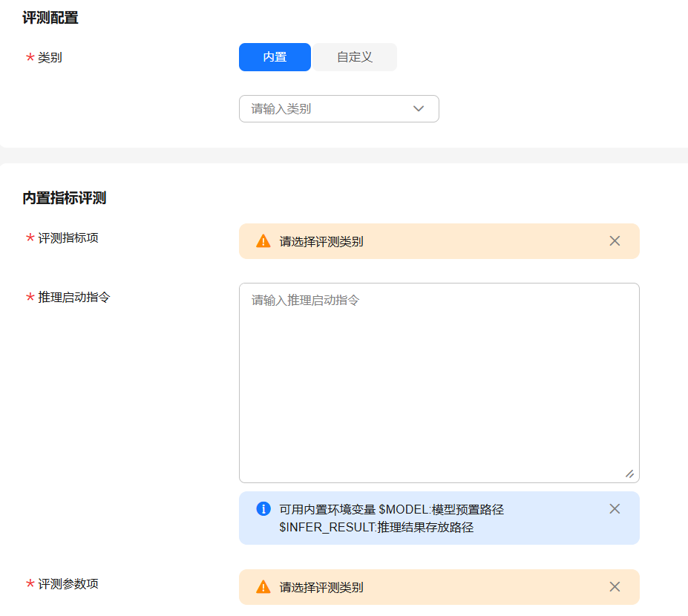
Task: Click the text area resize handle
Action: click(x=629, y=474)
